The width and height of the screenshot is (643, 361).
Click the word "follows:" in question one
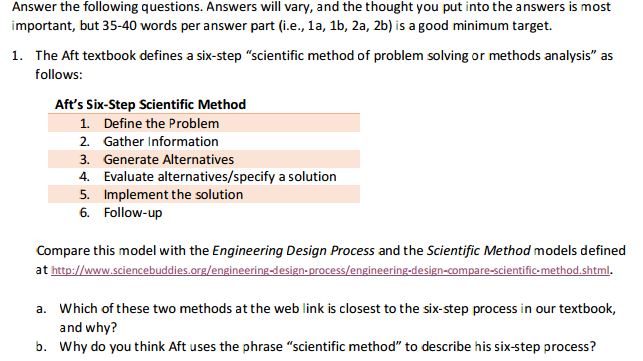coord(59,75)
